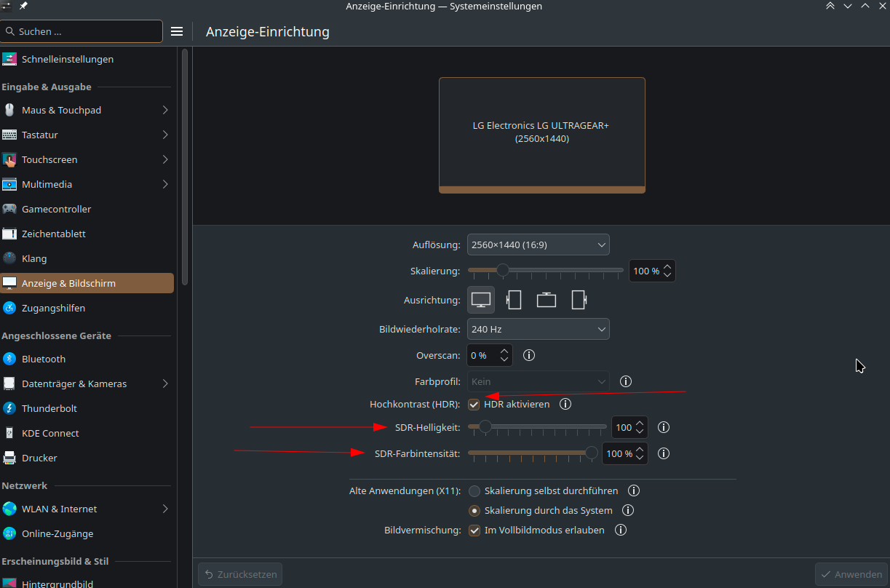Toggle Im Vollbildmodus erlauben checkbox

pos(474,531)
